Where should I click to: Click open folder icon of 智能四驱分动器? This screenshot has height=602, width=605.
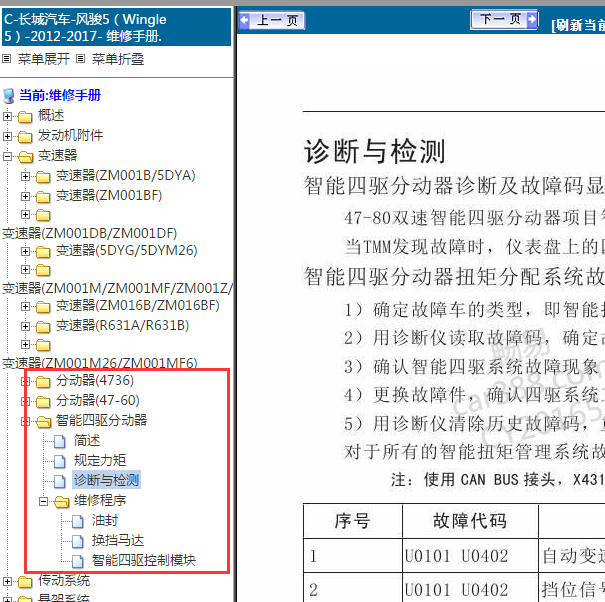[44, 422]
